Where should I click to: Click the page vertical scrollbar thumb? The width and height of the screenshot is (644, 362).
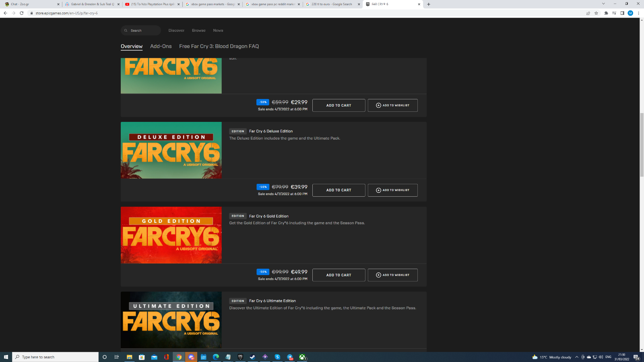[642, 145]
